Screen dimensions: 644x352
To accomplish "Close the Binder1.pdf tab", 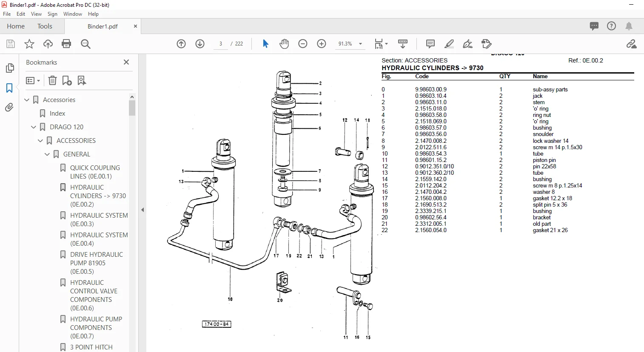I will coord(135,26).
